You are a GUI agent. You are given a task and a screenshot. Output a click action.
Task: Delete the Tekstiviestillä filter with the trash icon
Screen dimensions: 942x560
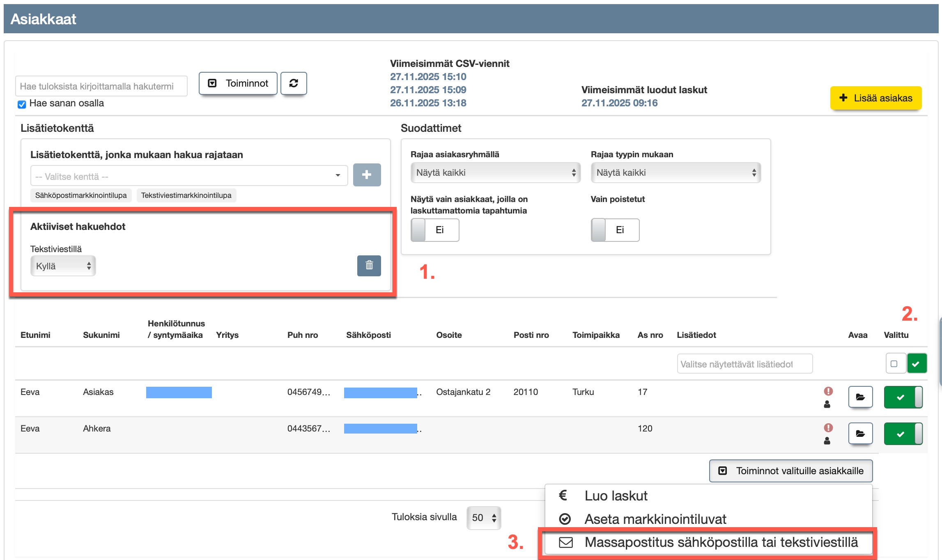[x=369, y=266]
